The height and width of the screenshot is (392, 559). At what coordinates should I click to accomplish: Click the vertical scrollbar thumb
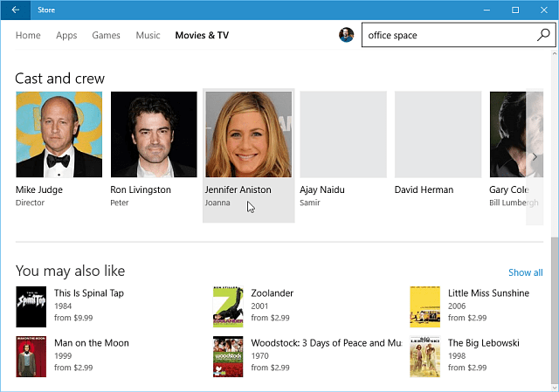point(555,309)
